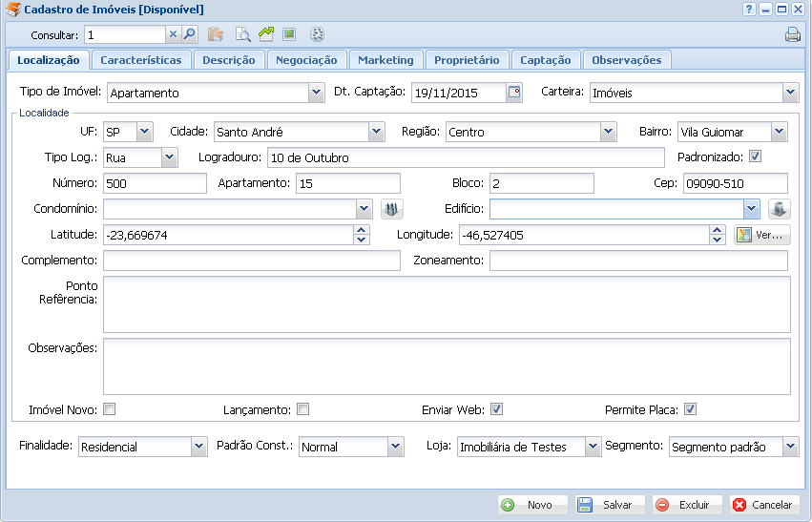Open the Proprietário tab
The image size is (812, 522).
tap(467, 60)
